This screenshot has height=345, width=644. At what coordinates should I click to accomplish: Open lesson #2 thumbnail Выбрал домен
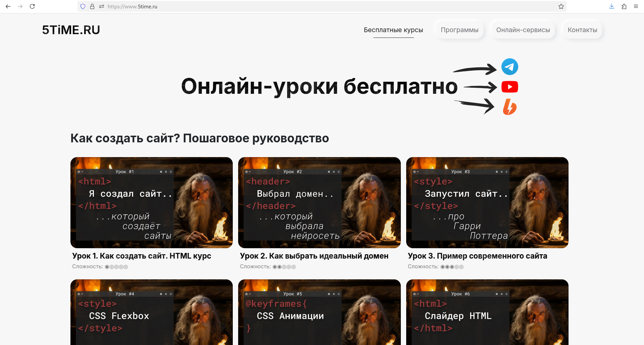(x=319, y=203)
